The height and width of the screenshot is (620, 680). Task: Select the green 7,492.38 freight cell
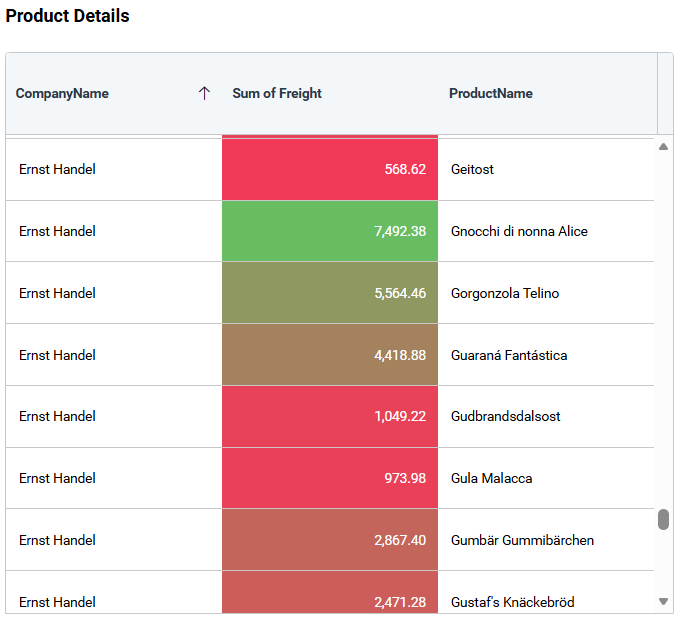(330, 231)
